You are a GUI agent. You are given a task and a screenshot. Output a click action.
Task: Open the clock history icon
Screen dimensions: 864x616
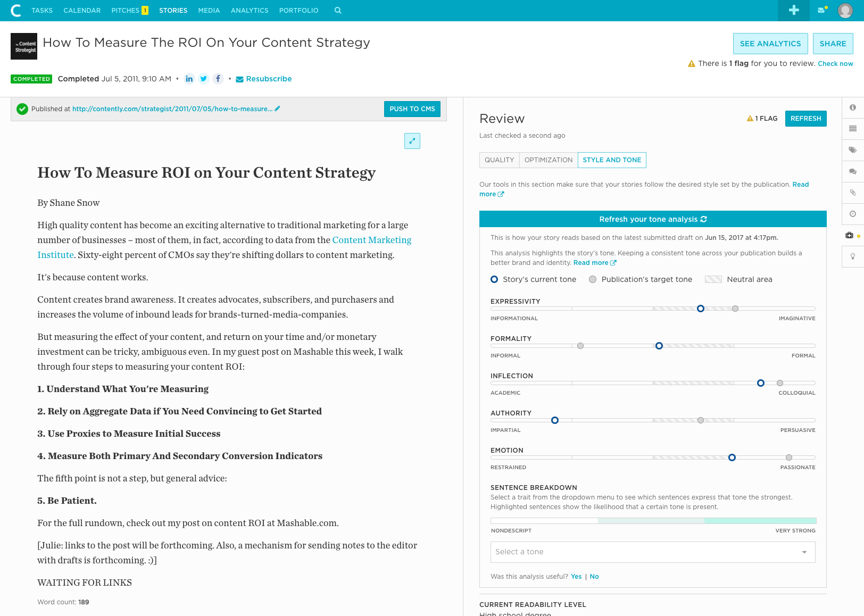tap(852, 214)
